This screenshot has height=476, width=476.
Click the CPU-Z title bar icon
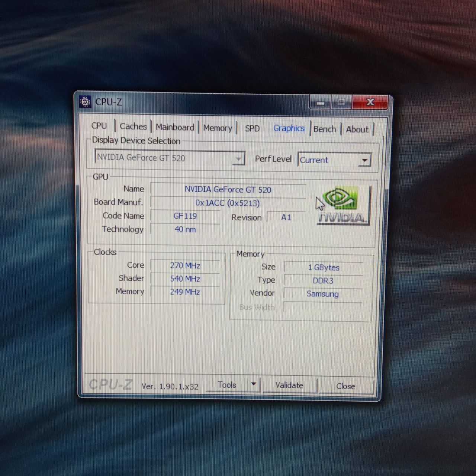point(85,102)
